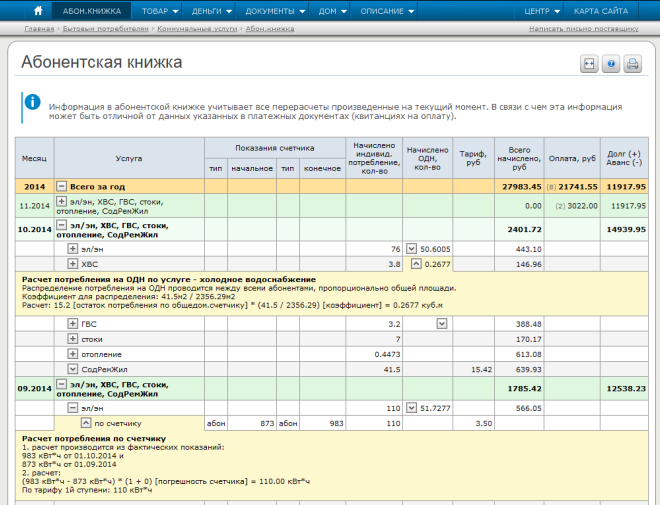This screenshot has height=505, width=660.
Task: Click СодРемЖил tariff value 15.42
Action: point(482,369)
